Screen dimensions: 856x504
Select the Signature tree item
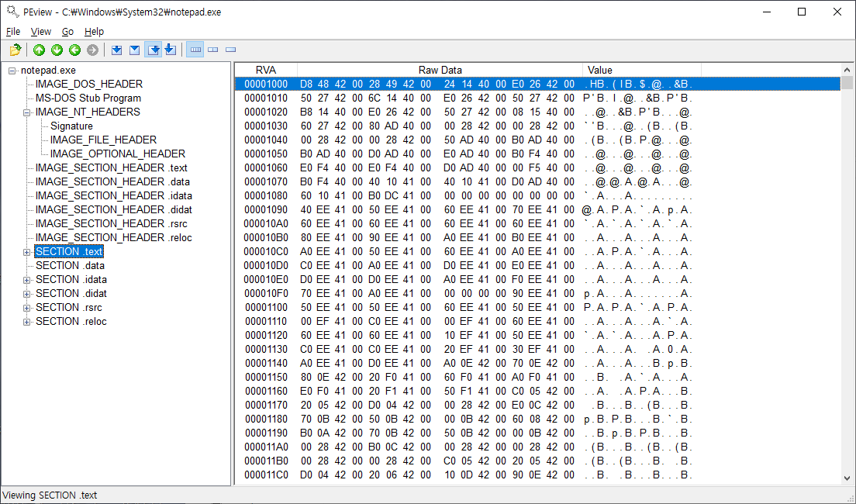[71, 126]
